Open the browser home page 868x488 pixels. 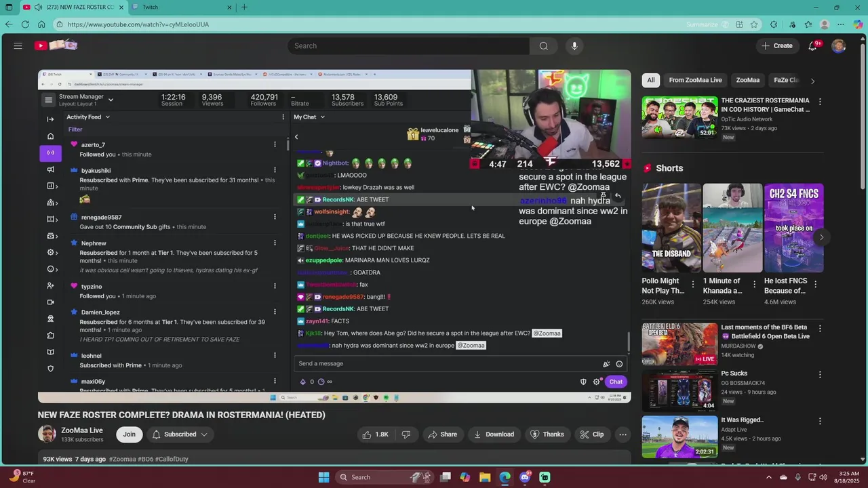[x=41, y=24]
